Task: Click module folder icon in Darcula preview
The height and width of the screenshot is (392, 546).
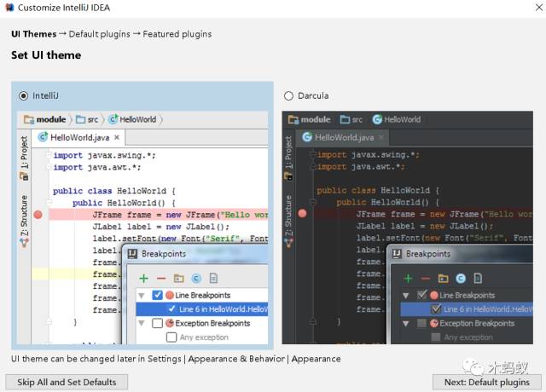Action: coord(293,119)
